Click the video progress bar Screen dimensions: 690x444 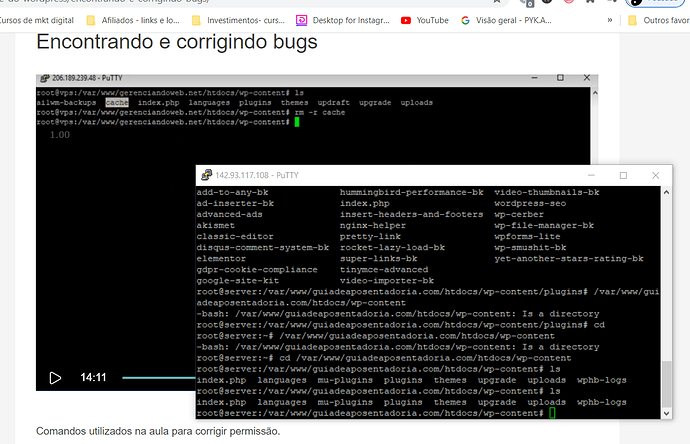[x=159, y=378]
